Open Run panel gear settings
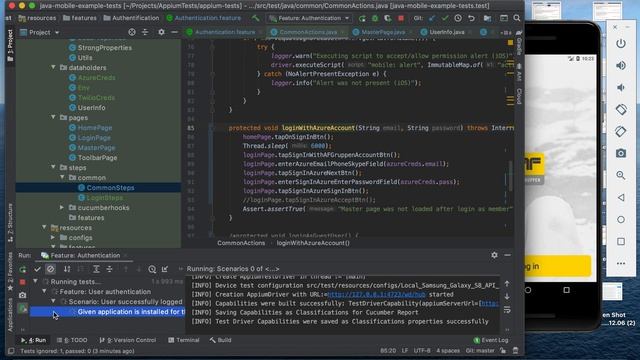Image resolution: width=640 pixels, height=360 pixels. click(494, 255)
